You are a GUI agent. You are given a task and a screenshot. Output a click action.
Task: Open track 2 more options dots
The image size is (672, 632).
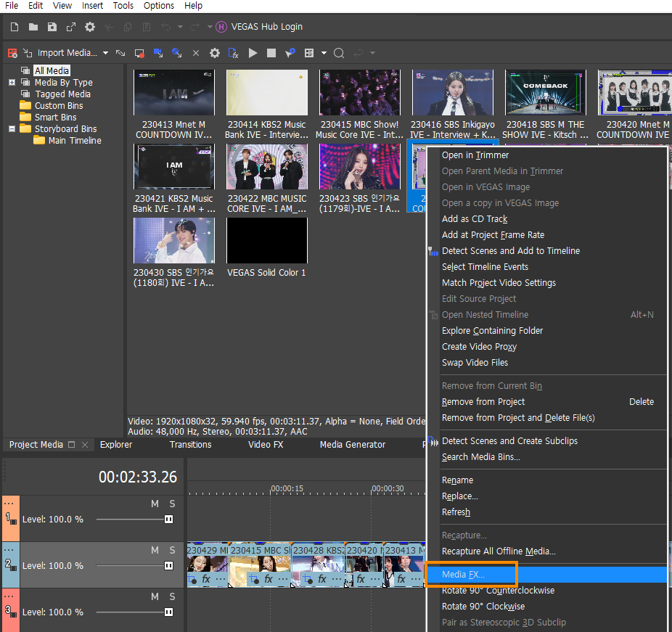[9, 550]
